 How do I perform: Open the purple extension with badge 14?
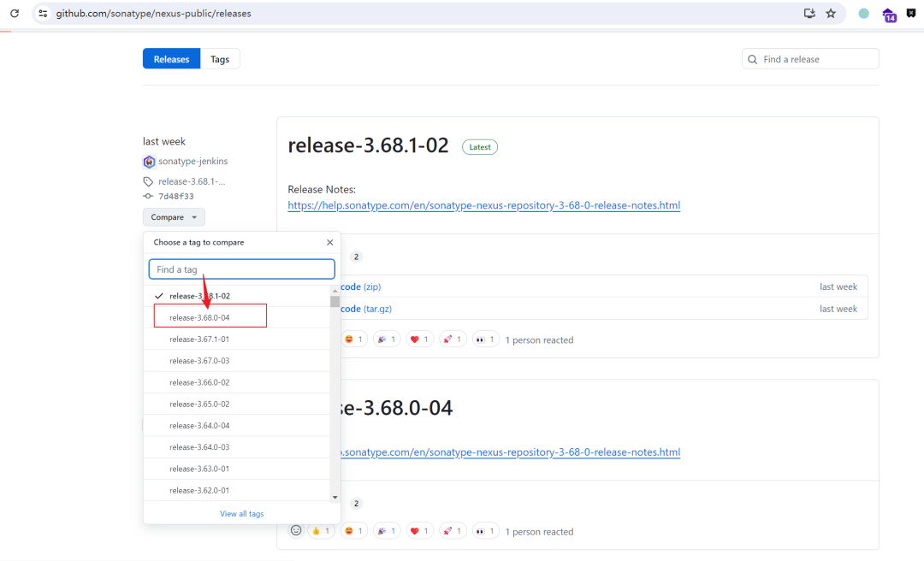[889, 15]
